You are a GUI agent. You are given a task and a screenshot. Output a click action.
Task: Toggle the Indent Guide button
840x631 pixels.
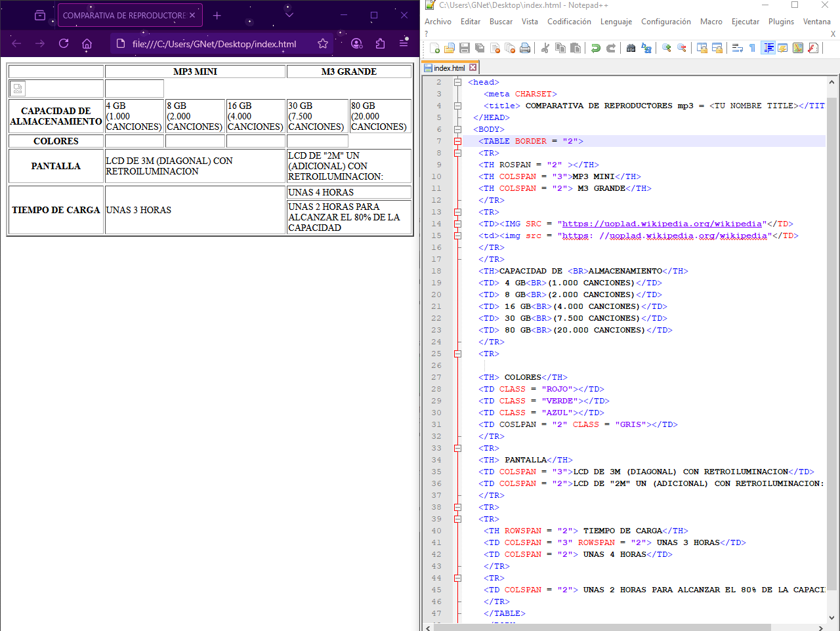[768, 48]
